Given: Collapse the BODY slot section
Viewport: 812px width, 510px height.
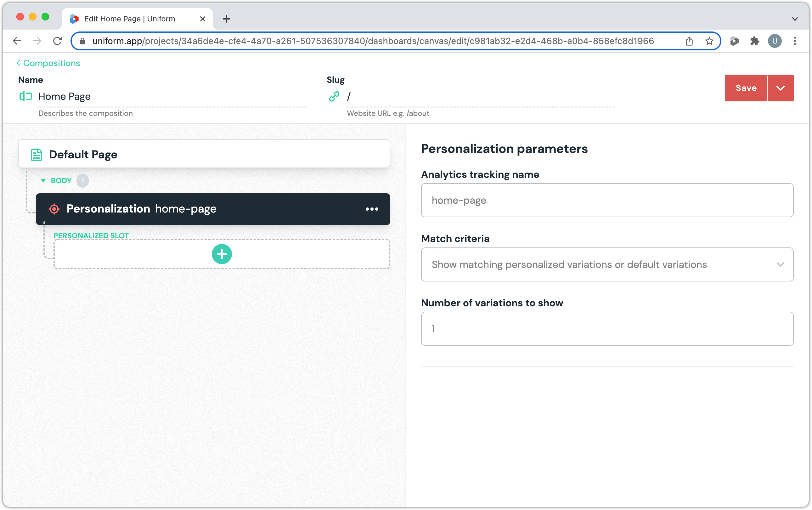Looking at the screenshot, I should point(43,181).
